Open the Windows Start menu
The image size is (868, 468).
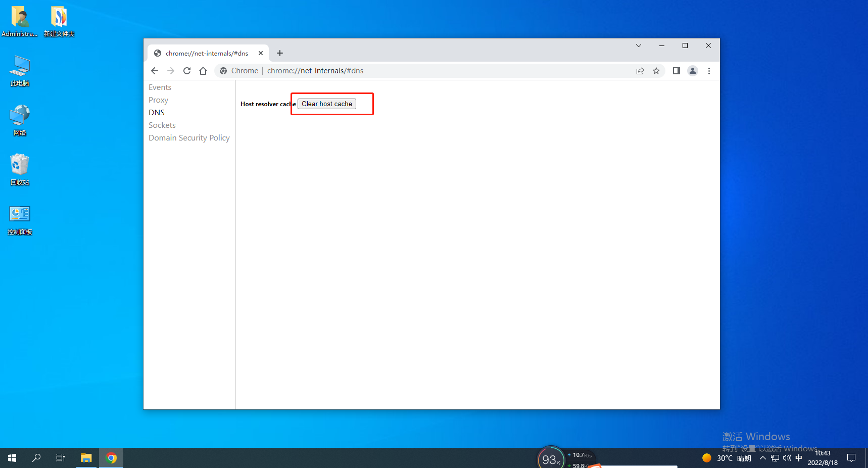[x=12, y=458]
